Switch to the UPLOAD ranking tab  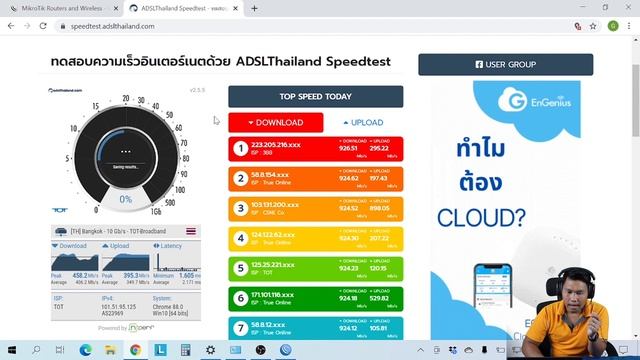pyautogui.click(x=363, y=122)
